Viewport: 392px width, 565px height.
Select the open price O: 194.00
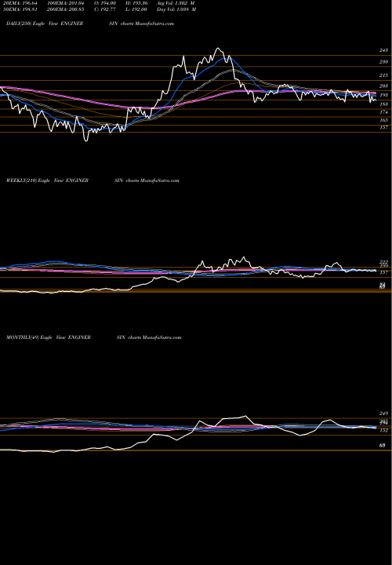[x=105, y=3]
